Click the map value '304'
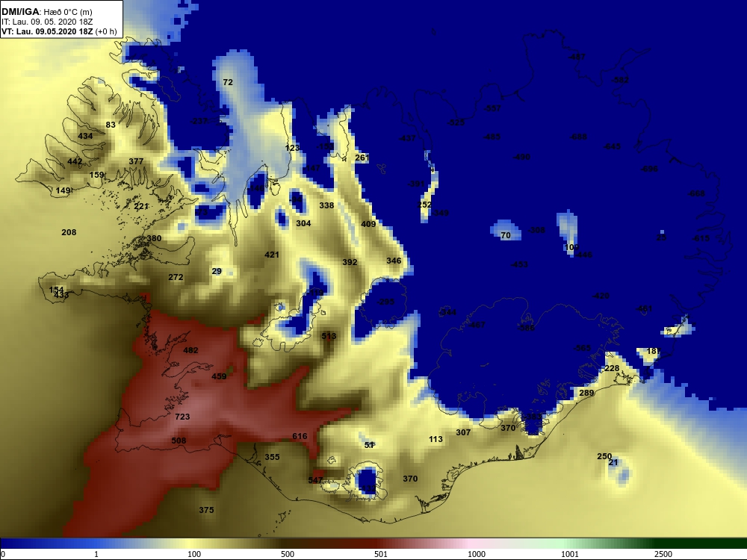Image resolution: width=747 pixels, height=560 pixels. click(x=303, y=223)
